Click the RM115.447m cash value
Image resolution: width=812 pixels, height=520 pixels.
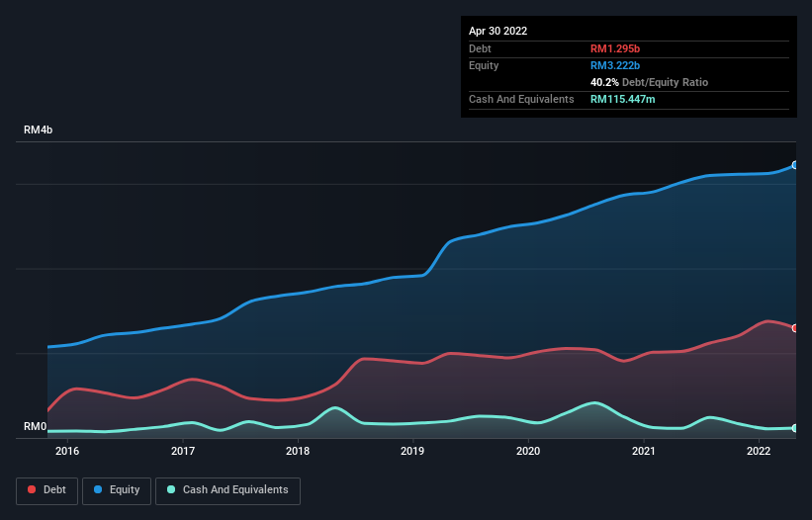(623, 99)
